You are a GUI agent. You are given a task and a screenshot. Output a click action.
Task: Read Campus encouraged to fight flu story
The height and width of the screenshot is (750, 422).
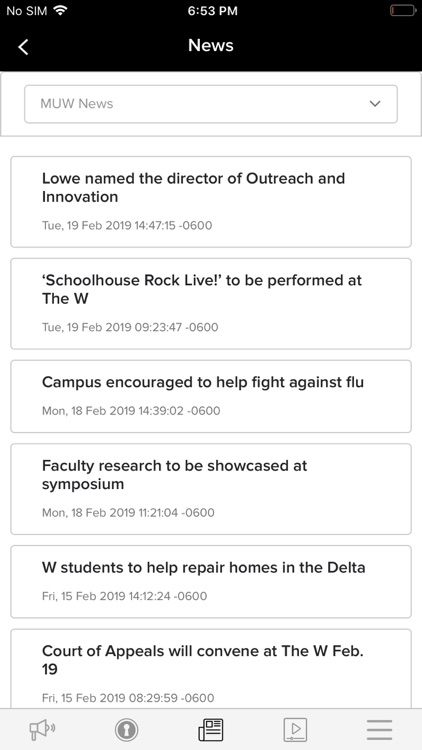click(x=211, y=397)
